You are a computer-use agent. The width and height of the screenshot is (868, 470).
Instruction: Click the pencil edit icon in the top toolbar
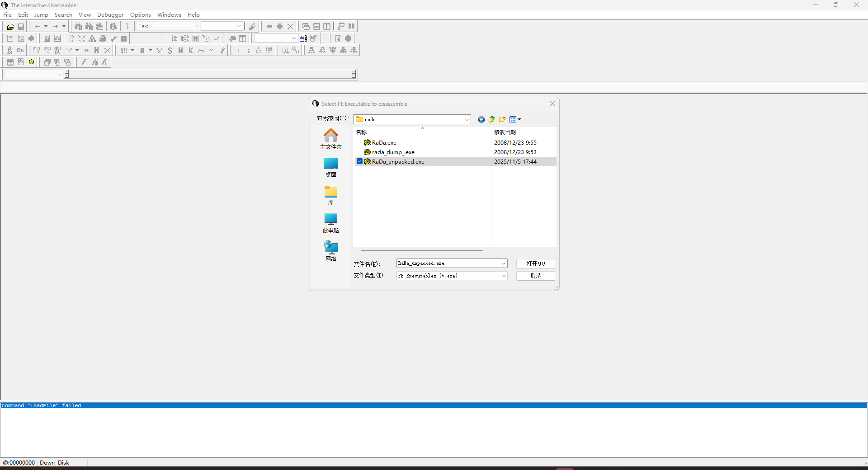252,27
